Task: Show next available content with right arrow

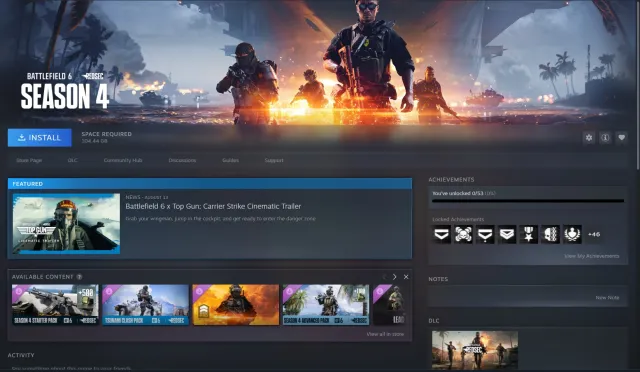Action: pos(394,277)
